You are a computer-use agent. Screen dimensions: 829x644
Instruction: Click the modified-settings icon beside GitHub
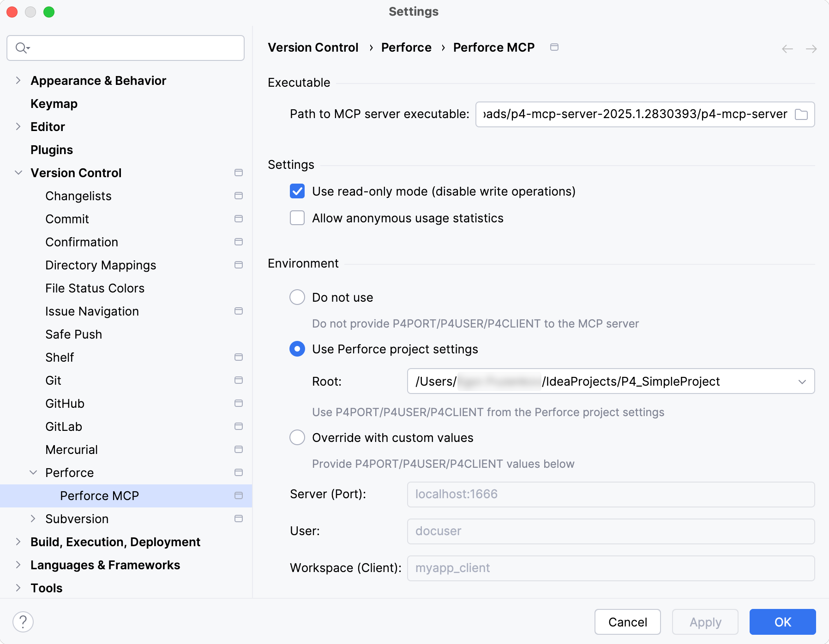click(239, 403)
